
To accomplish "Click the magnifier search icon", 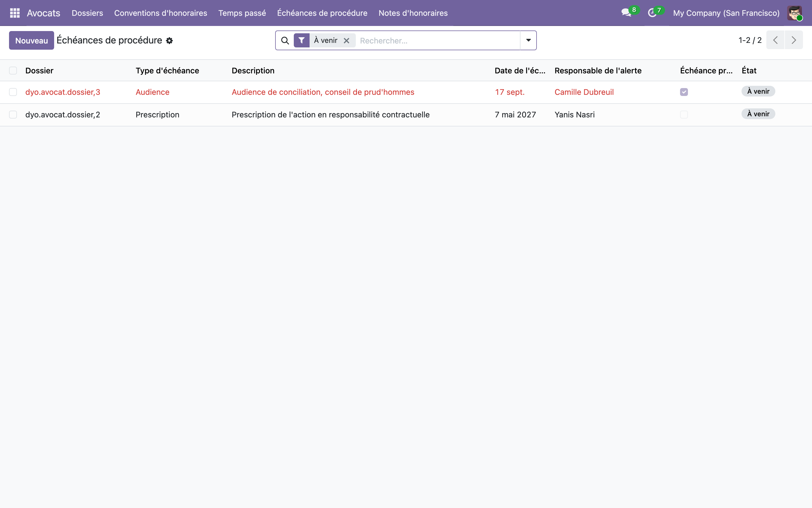I will click(x=285, y=40).
